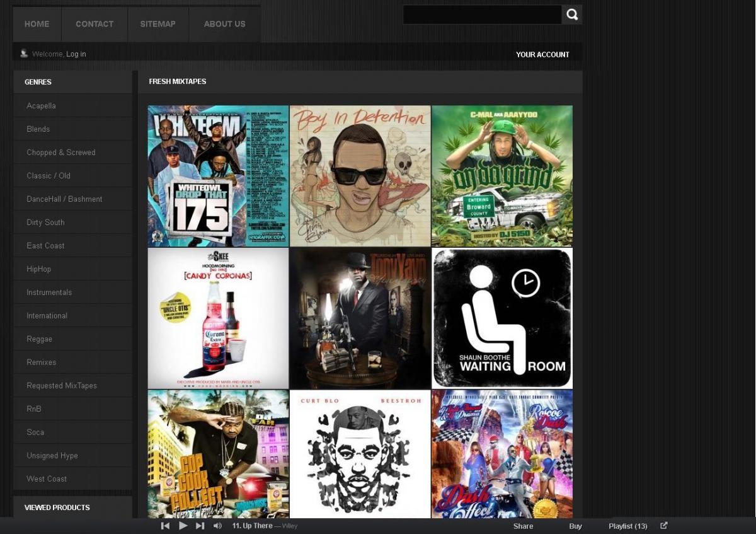Open the Tony Yayo mixtape cover
Image resolution: width=756 pixels, height=534 pixels.
[x=360, y=318]
